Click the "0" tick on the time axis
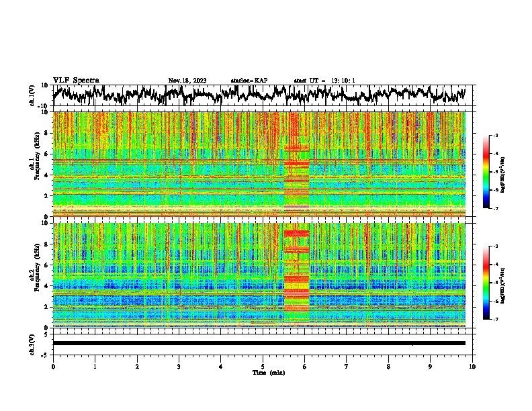Screen dimensions: 532x411 (53, 367)
